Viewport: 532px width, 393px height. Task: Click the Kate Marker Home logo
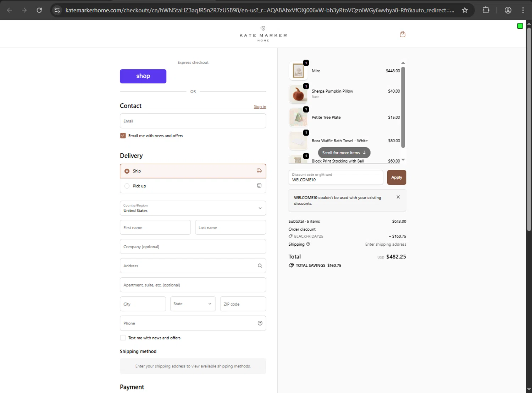(x=263, y=34)
